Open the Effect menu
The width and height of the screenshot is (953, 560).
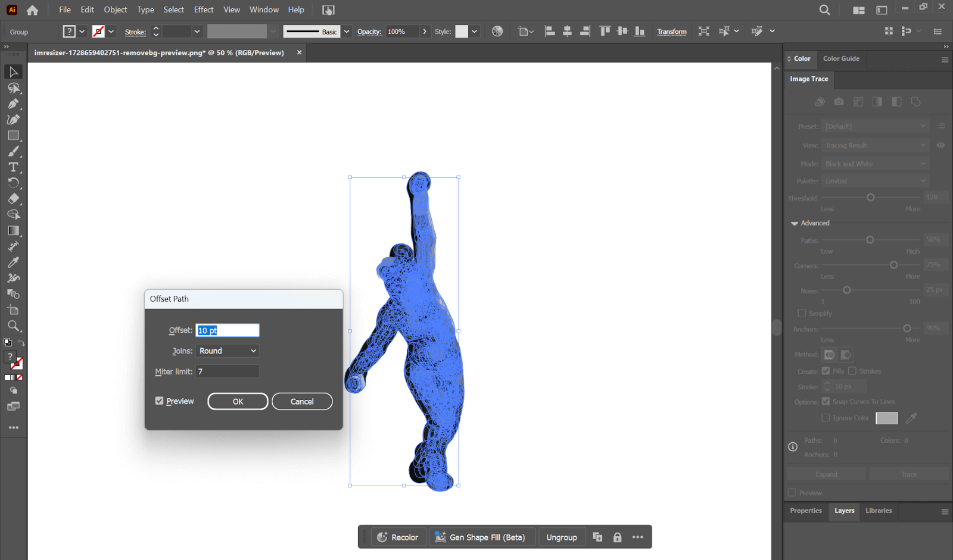click(204, 10)
